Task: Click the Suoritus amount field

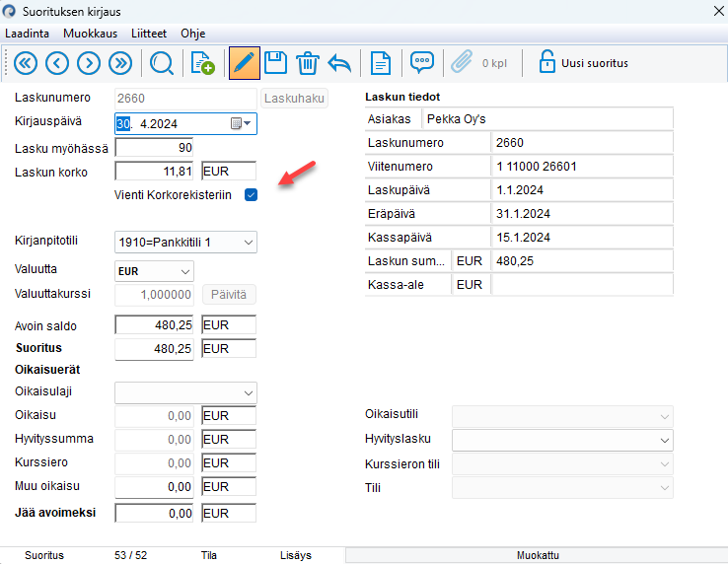Action: point(154,349)
